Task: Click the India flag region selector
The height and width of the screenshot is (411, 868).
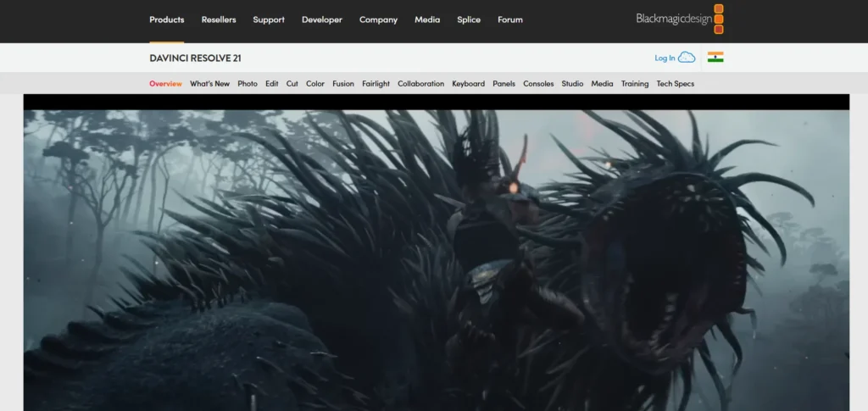Action: 715,57
